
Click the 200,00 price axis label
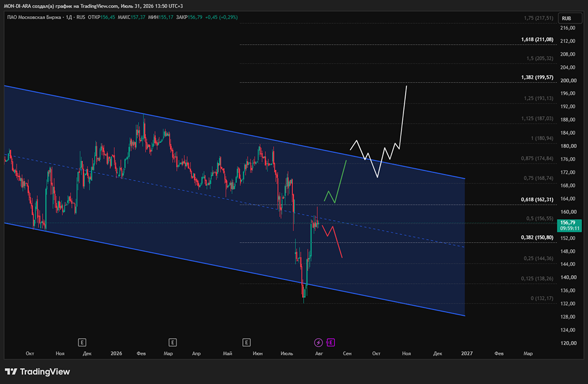point(568,80)
